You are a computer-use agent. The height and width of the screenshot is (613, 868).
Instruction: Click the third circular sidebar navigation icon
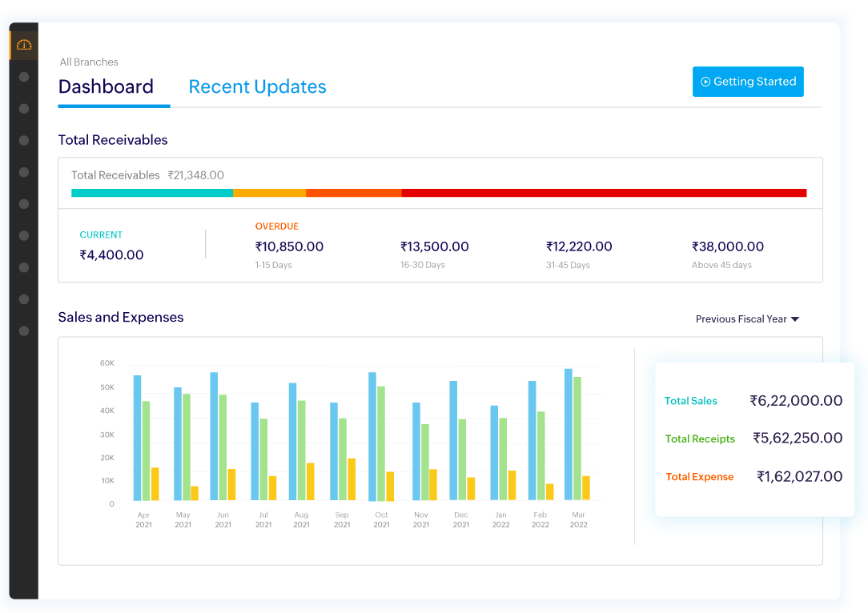click(x=24, y=140)
